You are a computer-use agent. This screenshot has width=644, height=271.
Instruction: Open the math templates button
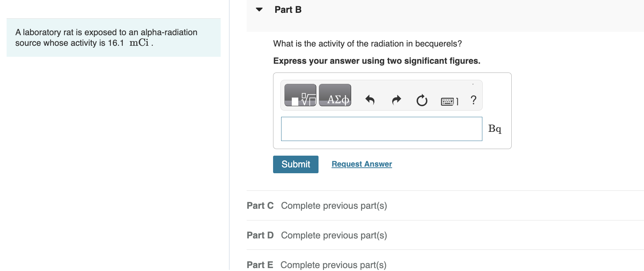click(x=300, y=95)
